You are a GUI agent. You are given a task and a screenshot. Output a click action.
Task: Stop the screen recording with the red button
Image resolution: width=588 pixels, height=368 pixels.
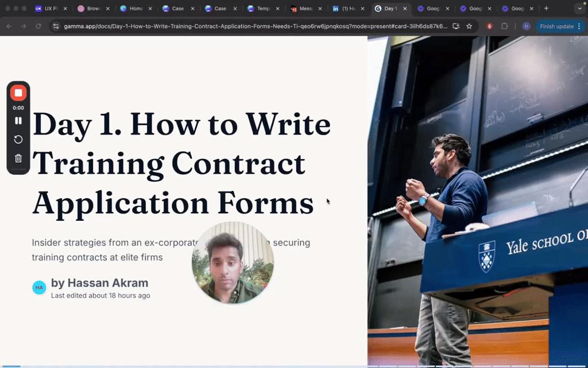pyautogui.click(x=18, y=93)
